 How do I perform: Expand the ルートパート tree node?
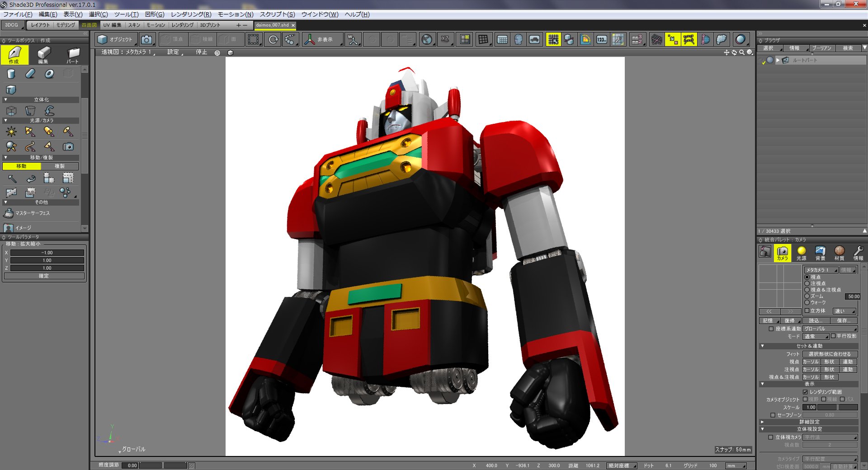tap(778, 60)
